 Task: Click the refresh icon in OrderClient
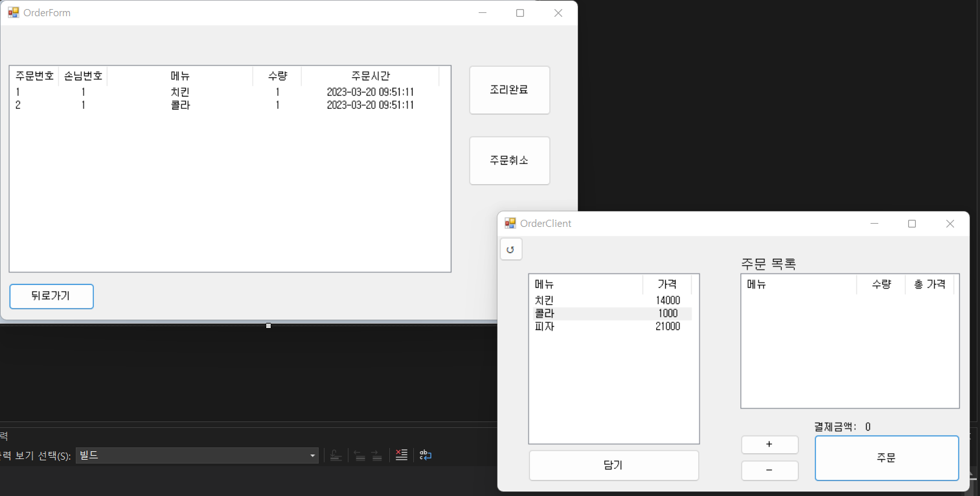coord(511,249)
